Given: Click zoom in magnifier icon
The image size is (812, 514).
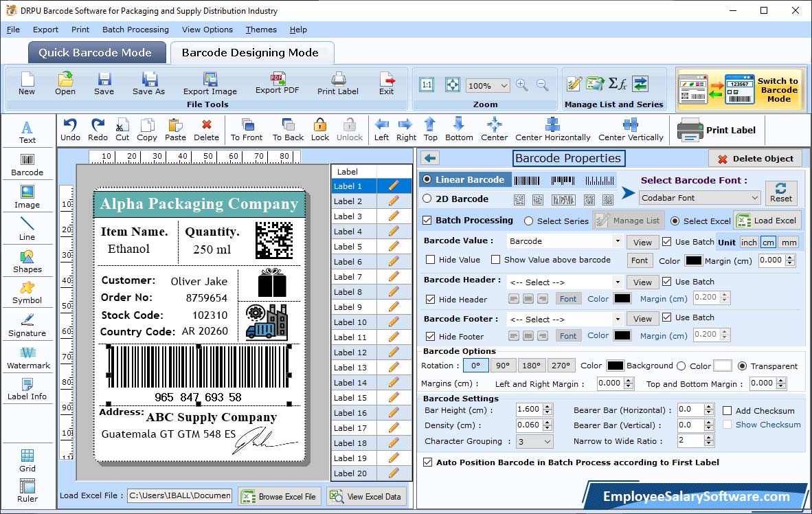Looking at the screenshot, I should (522, 85).
